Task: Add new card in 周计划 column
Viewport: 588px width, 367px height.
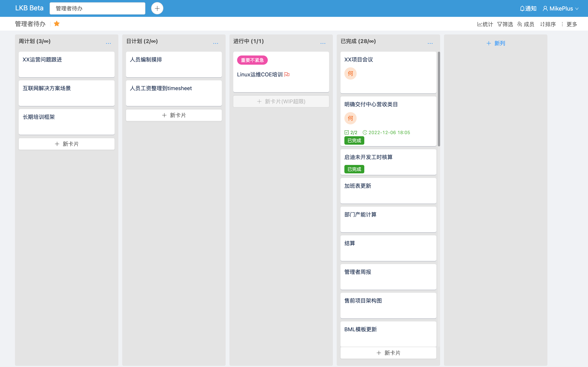Action: click(67, 144)
